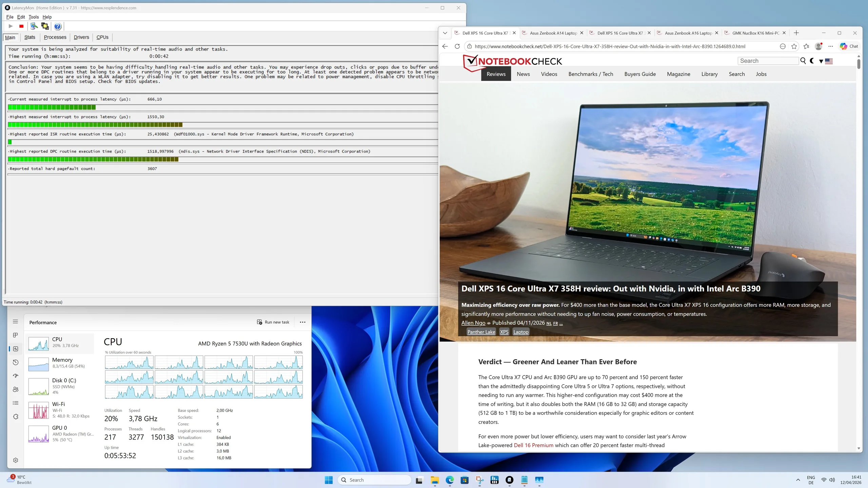Screen dimensions: 868x488
Task: Stop monitoring with the red stop button
Action: click(21, 26)
